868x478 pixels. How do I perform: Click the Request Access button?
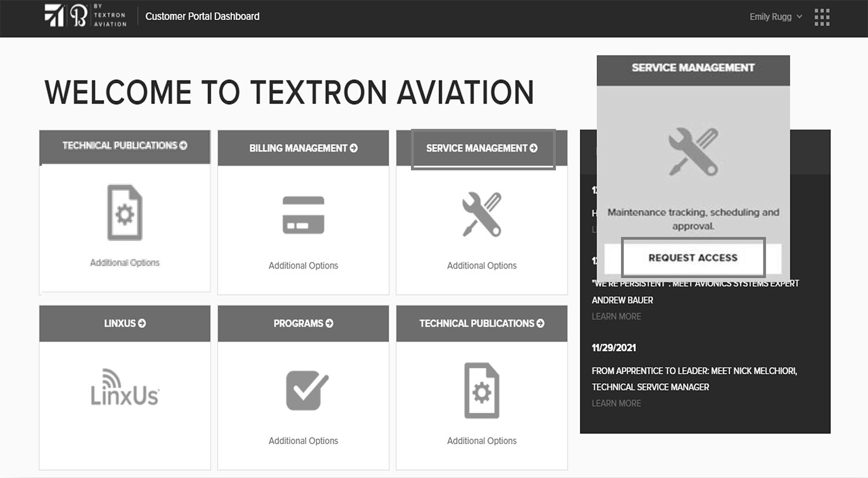(x=693, y=258)
